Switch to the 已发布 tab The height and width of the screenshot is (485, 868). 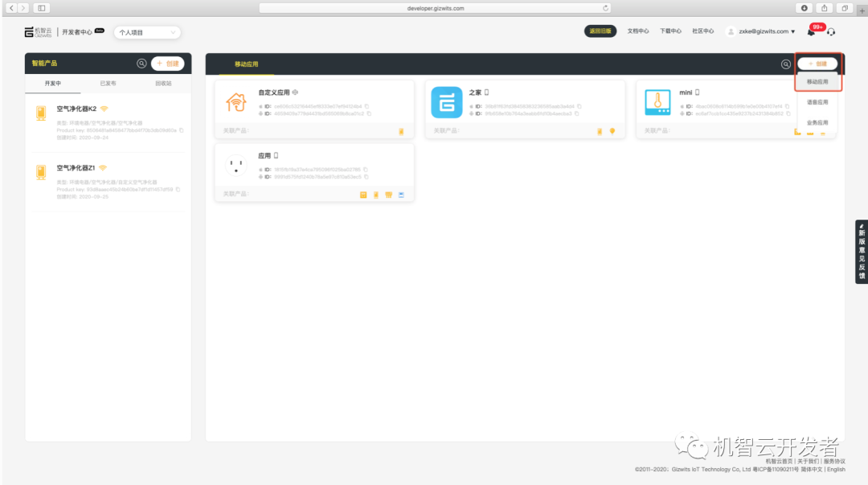[108, 83]
